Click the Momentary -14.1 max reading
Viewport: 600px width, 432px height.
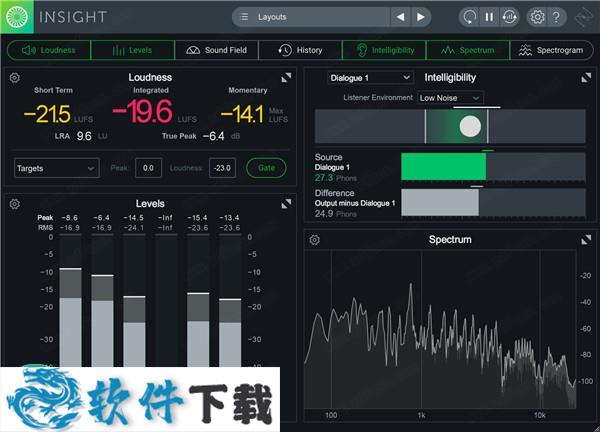point(243,114)
